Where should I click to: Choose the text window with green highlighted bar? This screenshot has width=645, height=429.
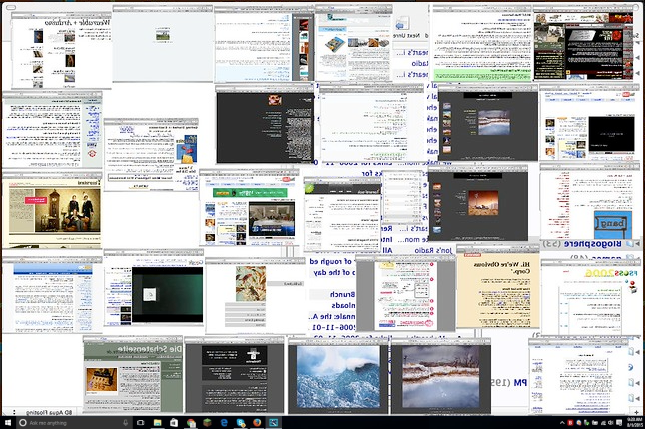482,43
